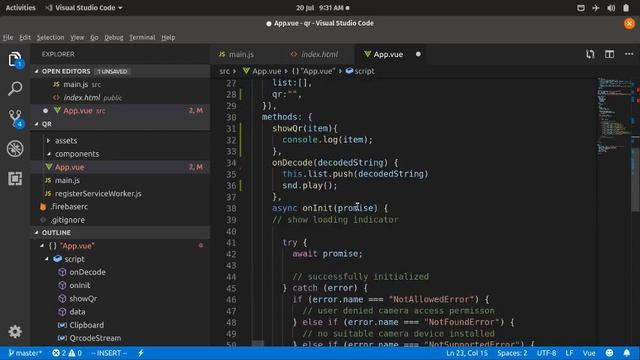Click errors and warnings count in status bar
The width and height of the screenshot is (640, 360).
(67, 353)
